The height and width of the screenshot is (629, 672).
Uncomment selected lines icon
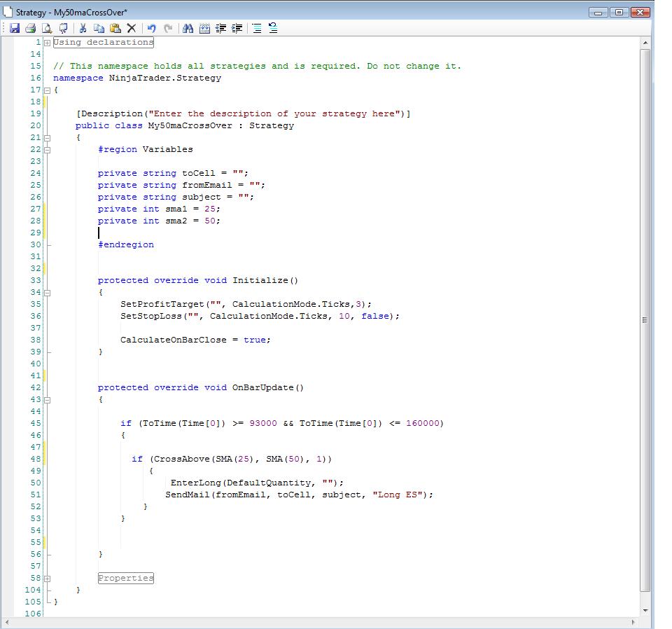tap(273, 28)
